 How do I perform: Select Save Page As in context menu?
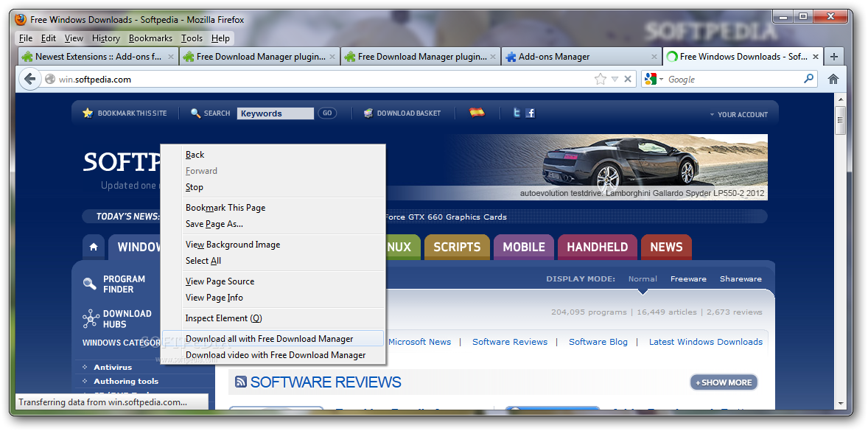pyautogui.click(x=273, y=223)
